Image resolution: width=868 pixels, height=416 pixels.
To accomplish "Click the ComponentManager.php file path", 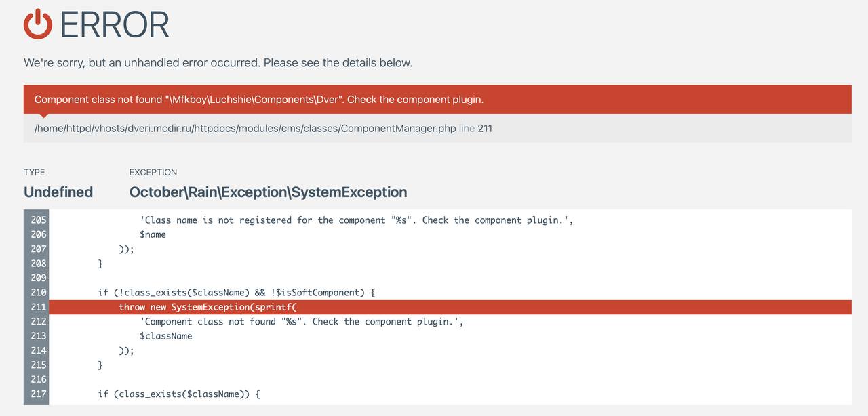I will point(245,128).
